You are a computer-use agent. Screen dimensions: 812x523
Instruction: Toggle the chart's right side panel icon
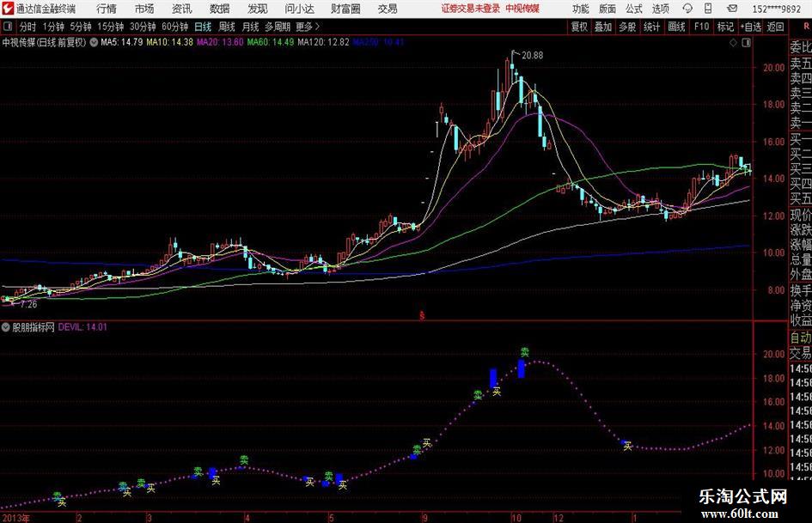click(746, 43)
